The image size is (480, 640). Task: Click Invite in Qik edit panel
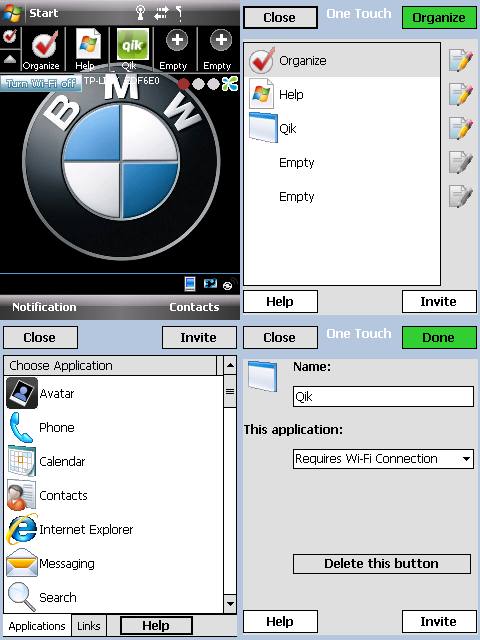pyautogui.click(x=439, y=622)
